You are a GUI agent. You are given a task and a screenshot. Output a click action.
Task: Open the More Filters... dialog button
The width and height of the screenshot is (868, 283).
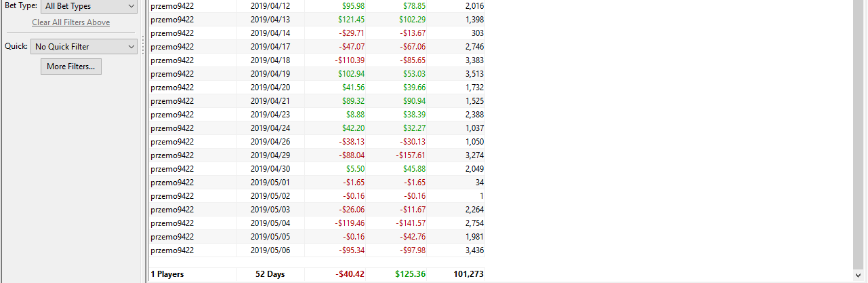[x=71, y=67]
